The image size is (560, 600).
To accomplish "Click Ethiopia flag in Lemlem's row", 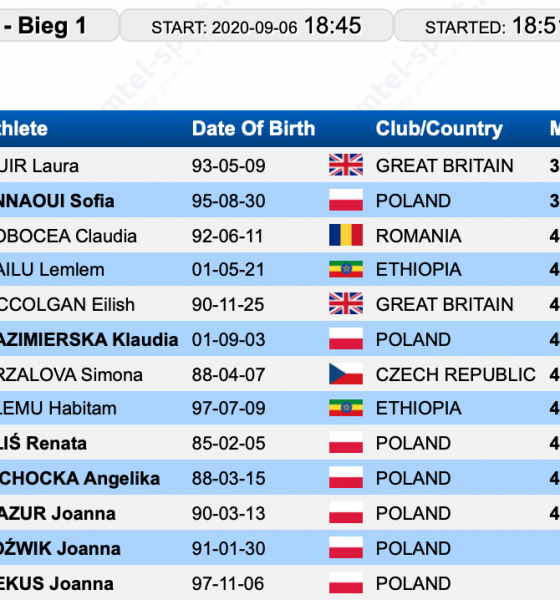I will click(x=346, y=269).
